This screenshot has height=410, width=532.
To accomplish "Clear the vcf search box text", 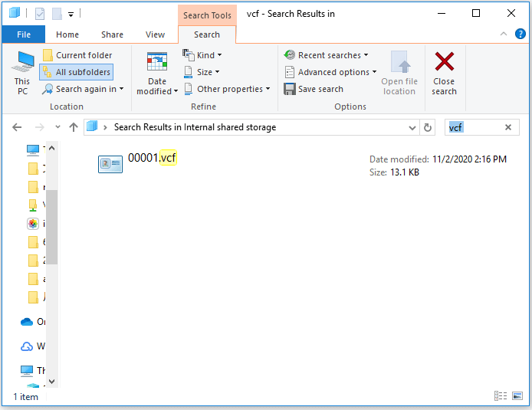I will [x=507, y=127].
